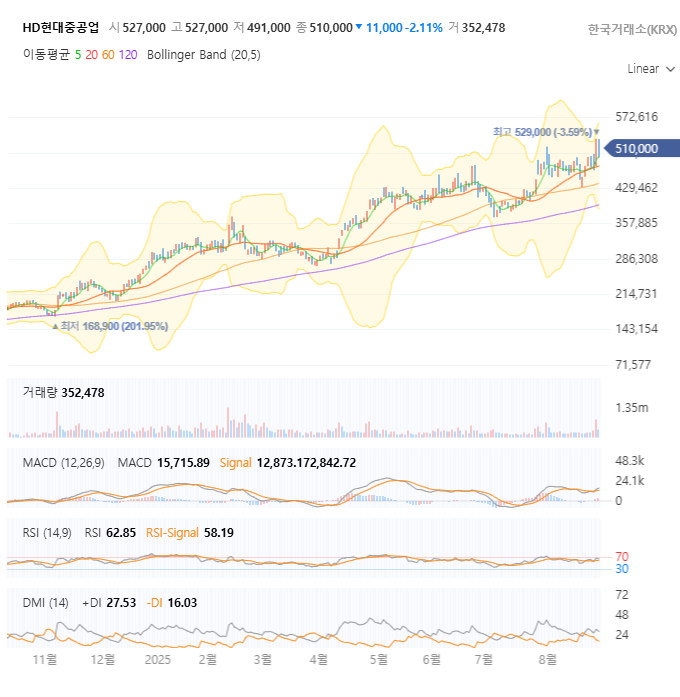Click the 286,308 price axis label
The height and width of the screenshot is (697, 680).
(636, 259)
